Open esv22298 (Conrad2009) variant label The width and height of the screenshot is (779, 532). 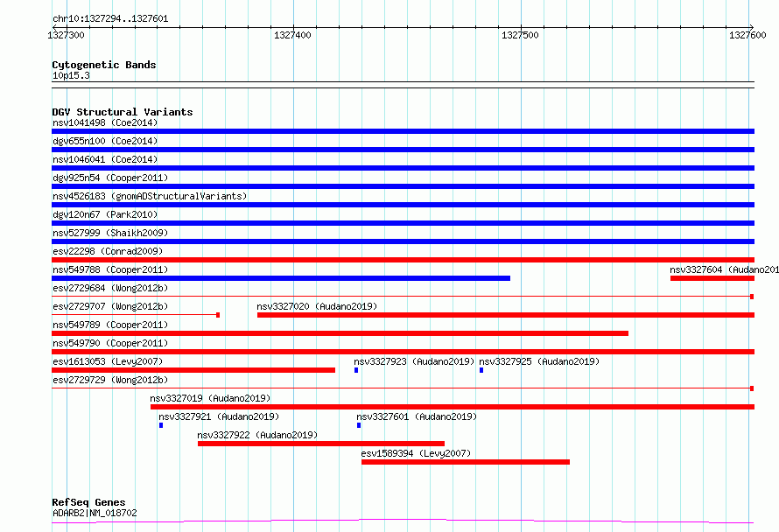tap(108, 251)
